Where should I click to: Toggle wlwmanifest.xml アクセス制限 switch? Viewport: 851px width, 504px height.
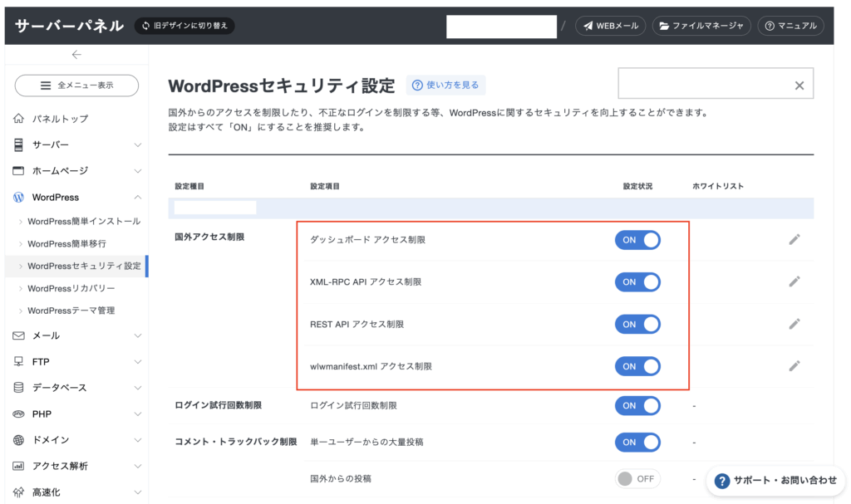coord(637,366)
